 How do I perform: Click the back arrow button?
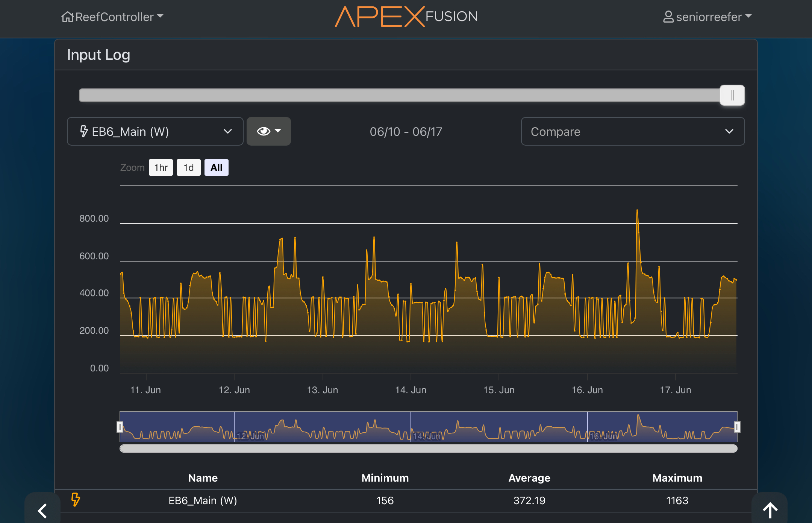42,510
